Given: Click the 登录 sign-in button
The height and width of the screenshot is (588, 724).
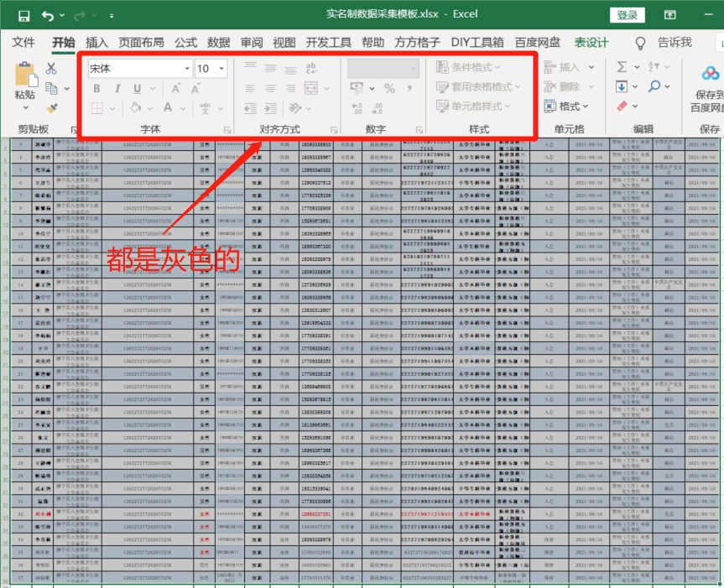Looking at the screenshot, I should click(627, 15).
